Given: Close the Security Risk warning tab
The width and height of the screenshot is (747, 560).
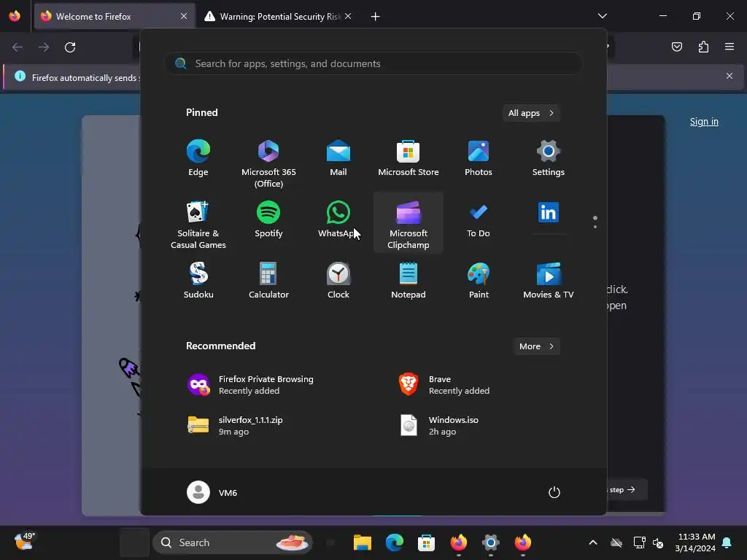Looking at the screenshot, I should pyautogui.click(x=348, y=16).
